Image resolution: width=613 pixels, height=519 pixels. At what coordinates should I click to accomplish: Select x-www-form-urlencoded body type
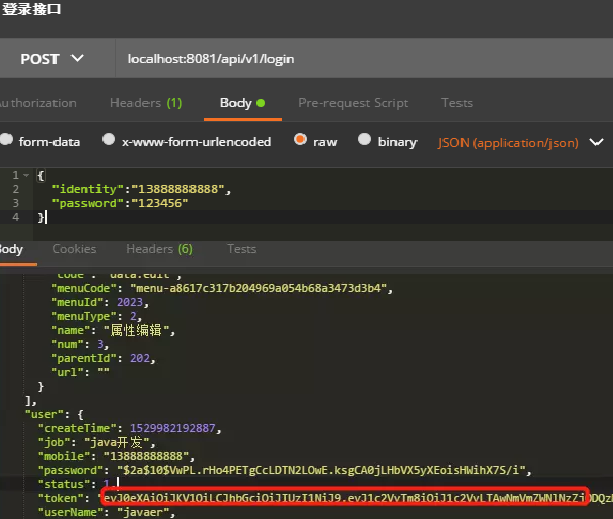click(108, 140)
